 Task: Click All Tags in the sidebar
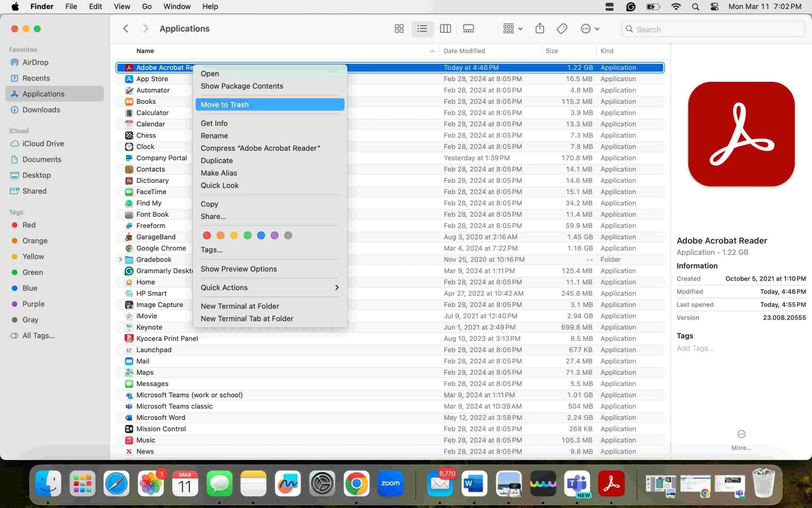[x=54, y=336]
